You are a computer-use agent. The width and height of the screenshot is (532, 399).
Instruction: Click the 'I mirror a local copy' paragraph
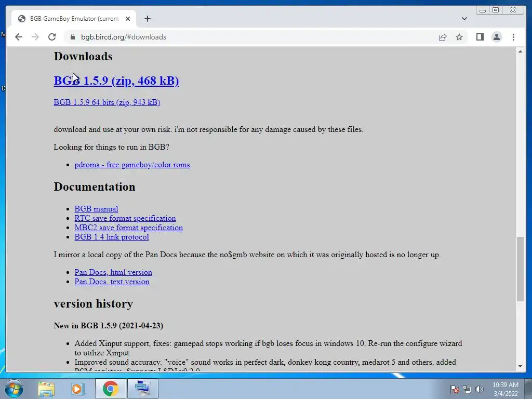(x=247, y=255)
